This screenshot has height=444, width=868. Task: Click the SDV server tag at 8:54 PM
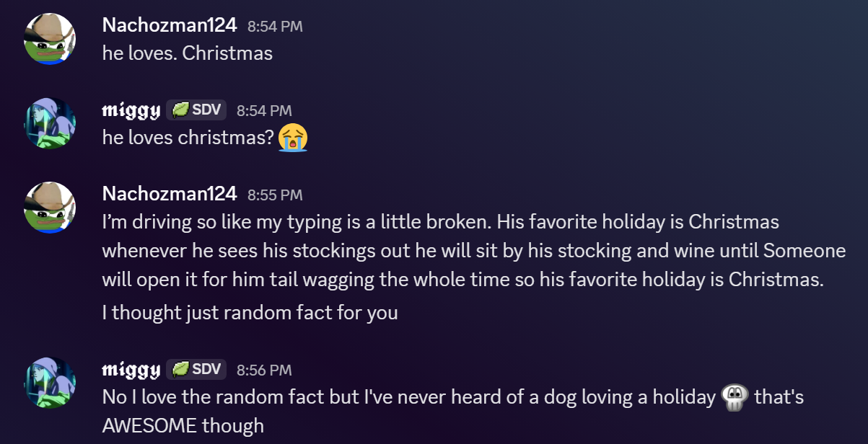(x=196, y=110)
